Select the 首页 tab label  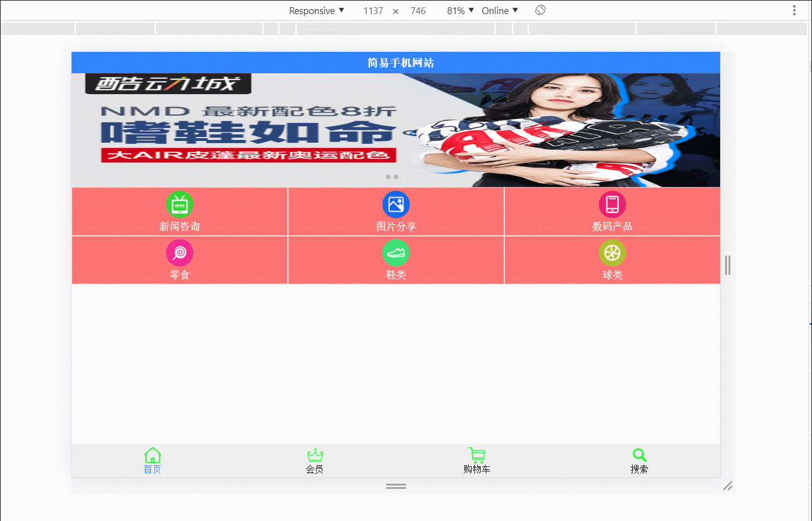click(x=152, y=470)
